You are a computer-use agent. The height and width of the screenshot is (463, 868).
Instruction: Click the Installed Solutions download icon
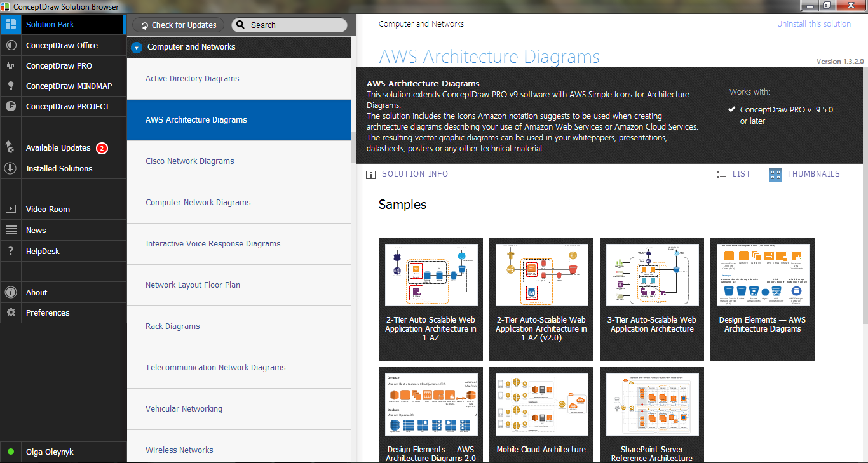(x=11, y=168)
